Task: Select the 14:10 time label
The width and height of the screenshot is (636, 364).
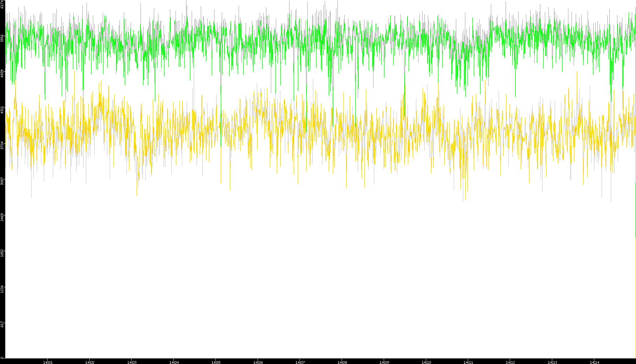Action: point(426,362)
